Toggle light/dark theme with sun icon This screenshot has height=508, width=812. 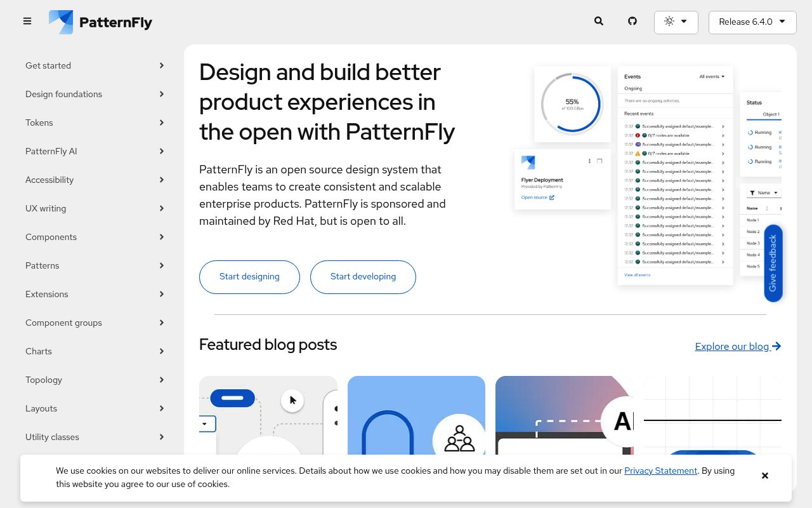tap(669, 21)
